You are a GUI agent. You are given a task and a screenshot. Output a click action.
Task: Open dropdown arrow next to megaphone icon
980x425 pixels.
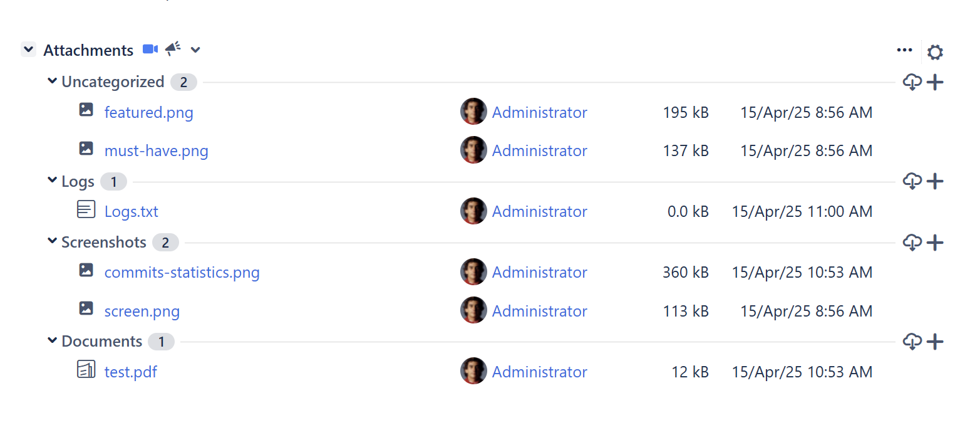195,50
